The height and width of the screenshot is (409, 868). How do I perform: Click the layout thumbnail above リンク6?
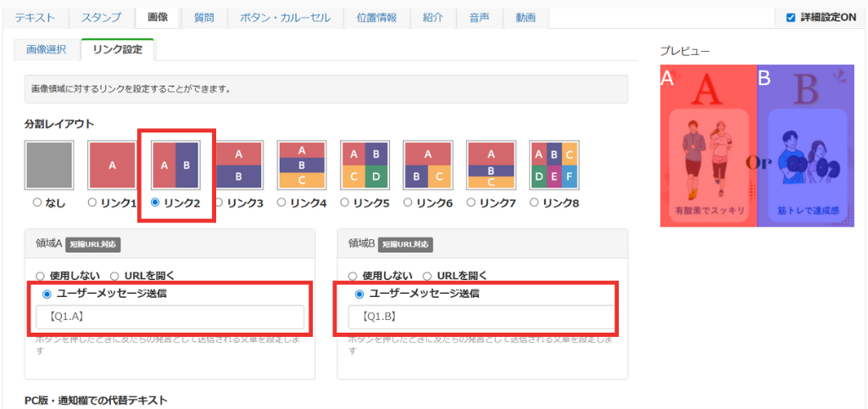click(427, 165)
